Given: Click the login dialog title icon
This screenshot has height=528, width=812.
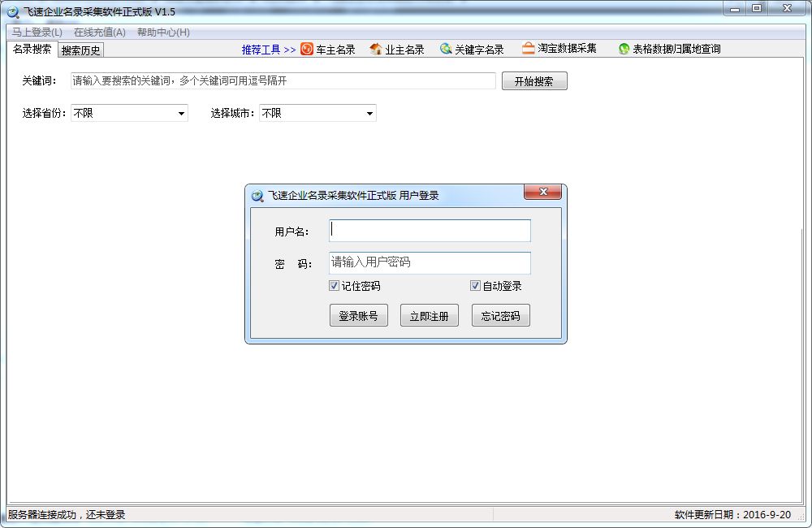Looking at the screenshot, I should 257,195.
